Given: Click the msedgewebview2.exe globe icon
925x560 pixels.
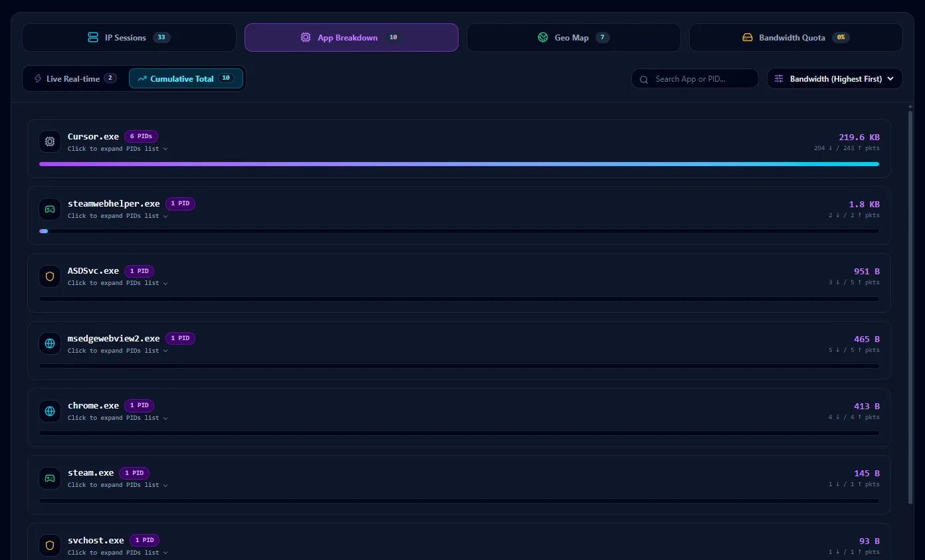Looking at the screenshot, I should click(50, 343).
